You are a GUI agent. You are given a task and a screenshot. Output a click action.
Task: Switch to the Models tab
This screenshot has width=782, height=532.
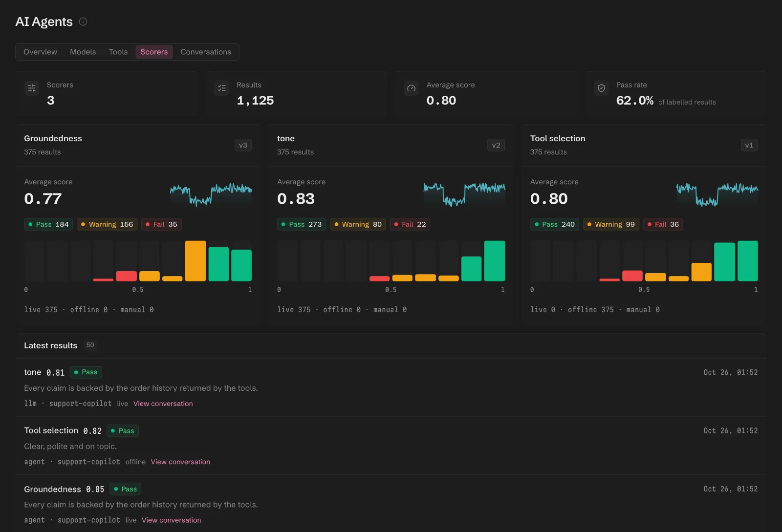point(83,52)
